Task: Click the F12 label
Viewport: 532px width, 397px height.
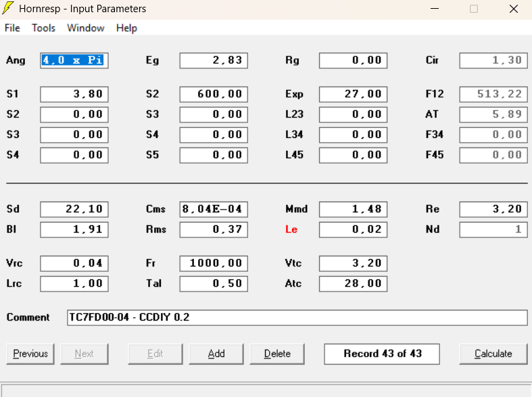Action: point(435,93)
